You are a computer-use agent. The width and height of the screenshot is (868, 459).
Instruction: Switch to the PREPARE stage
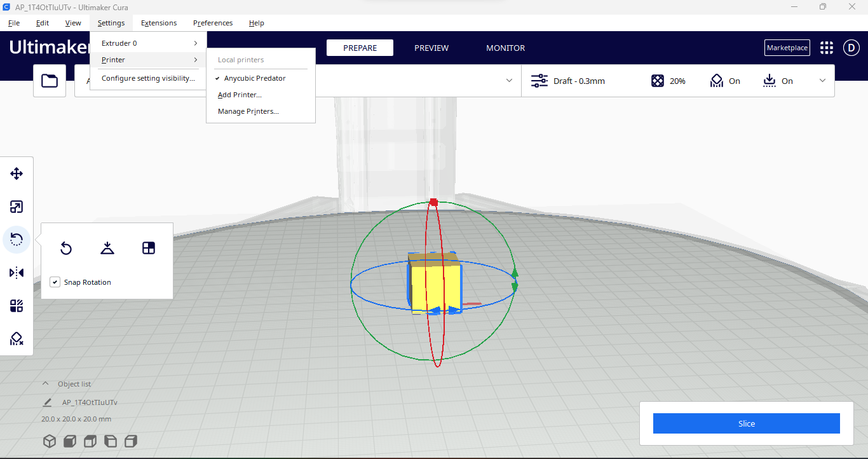(x=360, y=48)
